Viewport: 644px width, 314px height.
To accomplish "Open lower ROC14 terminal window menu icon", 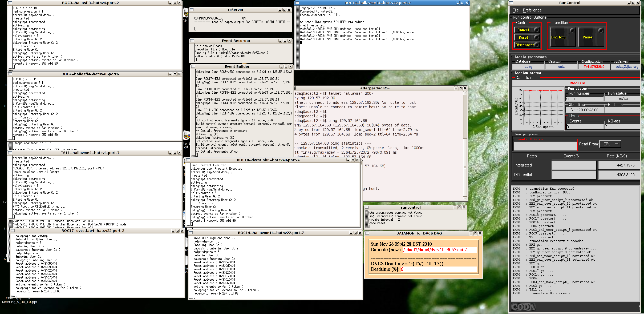I will tap(191, 233).
